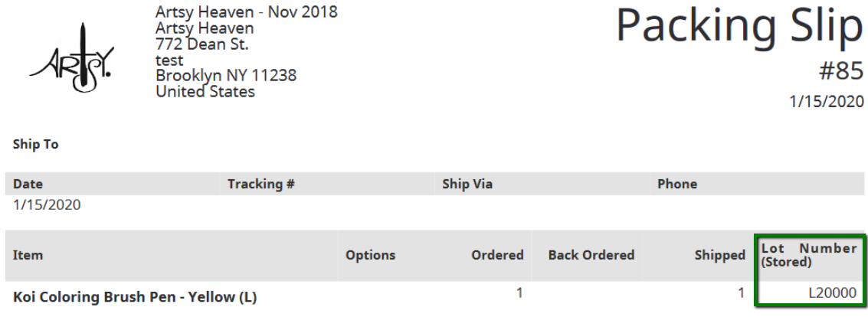Click the Options column header
The width and height of the screenshot is (868, 317).
click(370, 255)
